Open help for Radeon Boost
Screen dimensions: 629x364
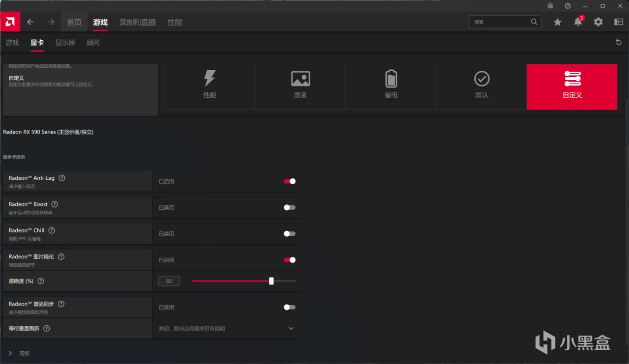55,204
